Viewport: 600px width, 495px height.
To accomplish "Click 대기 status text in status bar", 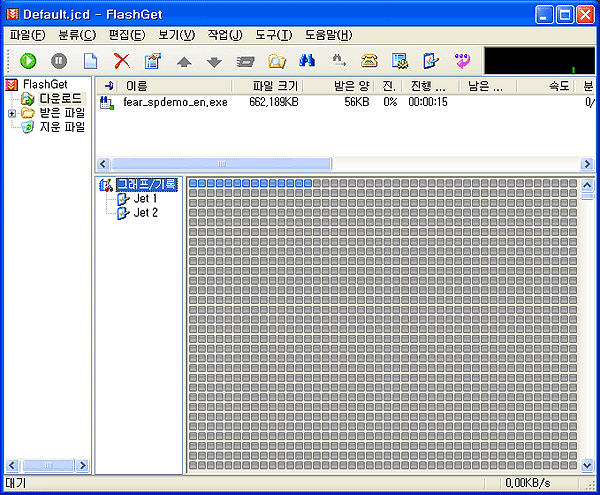I will click(x=16, y=483).
